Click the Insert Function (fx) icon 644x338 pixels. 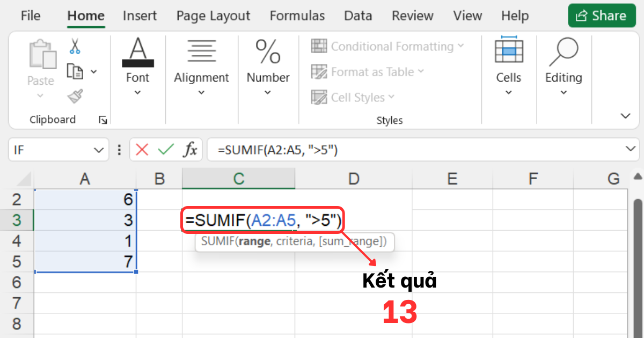pos(189,150)
